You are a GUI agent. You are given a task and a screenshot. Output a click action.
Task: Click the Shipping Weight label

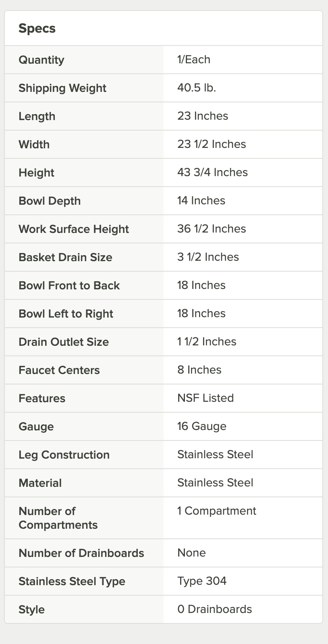coord(62,88)
